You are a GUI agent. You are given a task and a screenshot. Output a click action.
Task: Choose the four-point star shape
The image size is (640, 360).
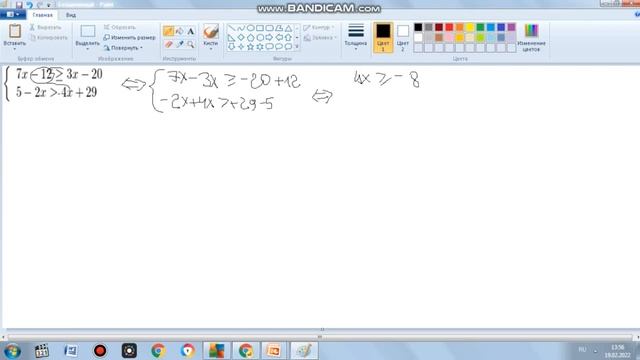coord(241,47)
